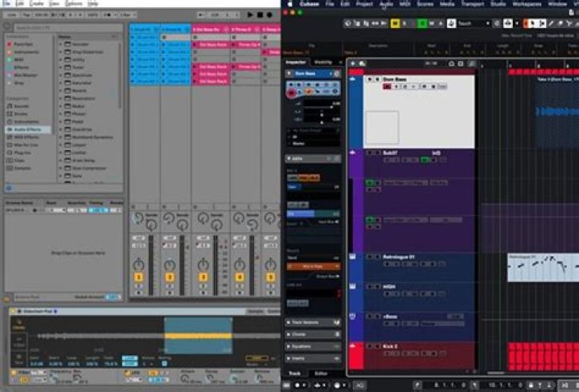The image size is (579, 392).
Task: Switch to Visibility tab in Cubase
Action: point(323,63)
